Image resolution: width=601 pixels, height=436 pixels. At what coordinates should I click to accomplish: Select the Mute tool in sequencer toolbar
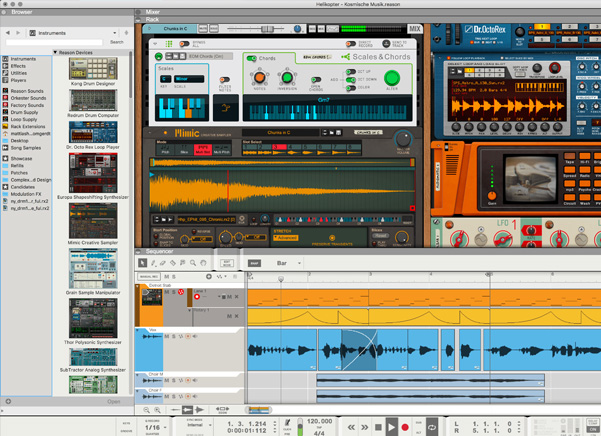182,263
